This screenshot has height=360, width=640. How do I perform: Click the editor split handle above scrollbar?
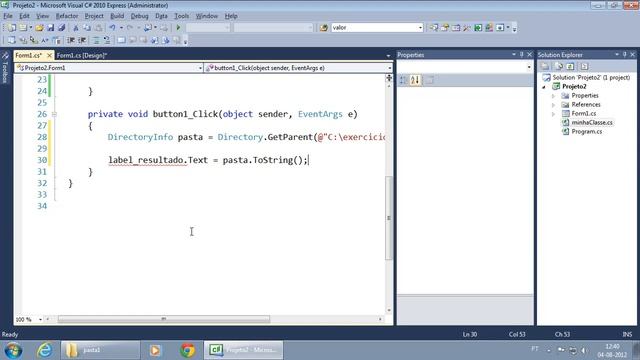389,78
